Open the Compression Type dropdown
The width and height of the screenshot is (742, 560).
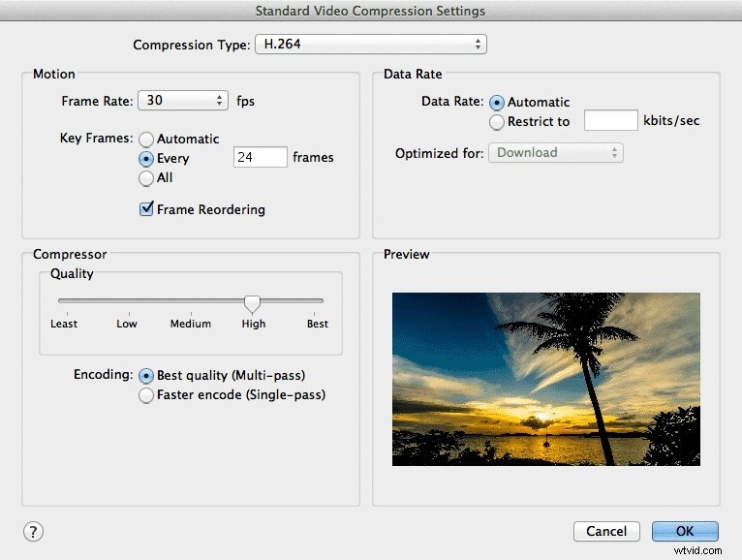click(x=369, y=45)
